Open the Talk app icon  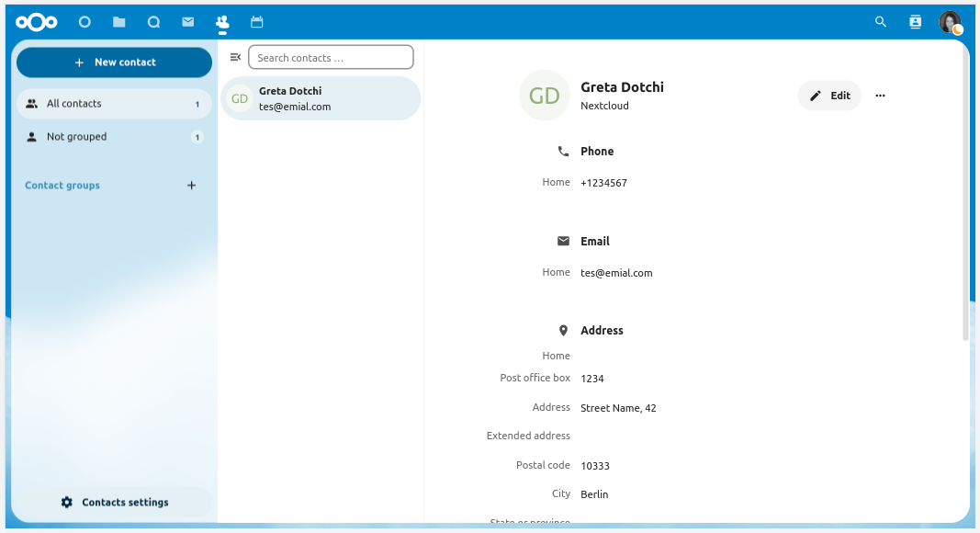tap(153, 22)
